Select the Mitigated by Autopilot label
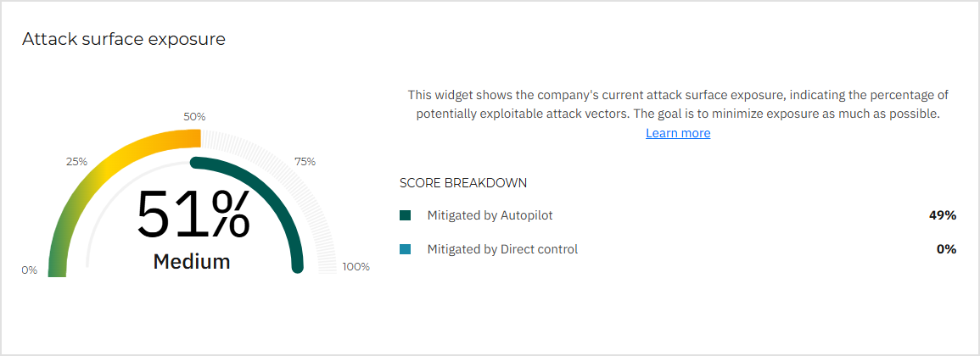The height and width of the screenshot is (356, 980). click(x=490, y=215)
